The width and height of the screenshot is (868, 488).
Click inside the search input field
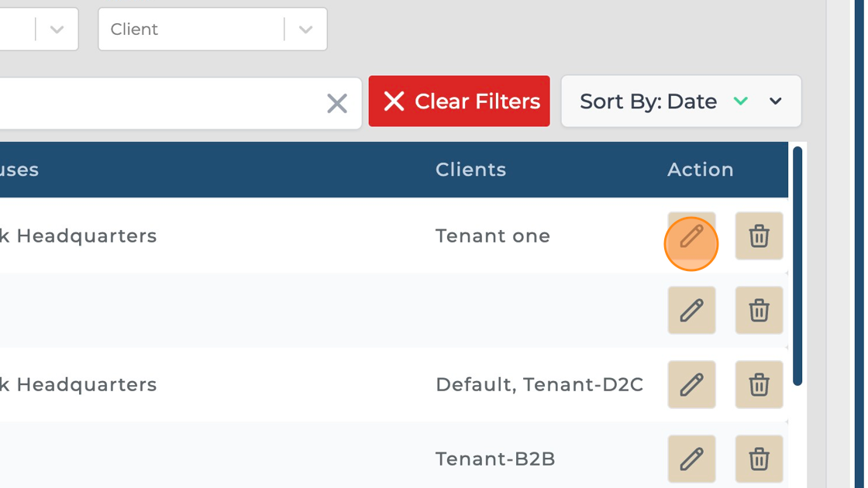(155, 103)
